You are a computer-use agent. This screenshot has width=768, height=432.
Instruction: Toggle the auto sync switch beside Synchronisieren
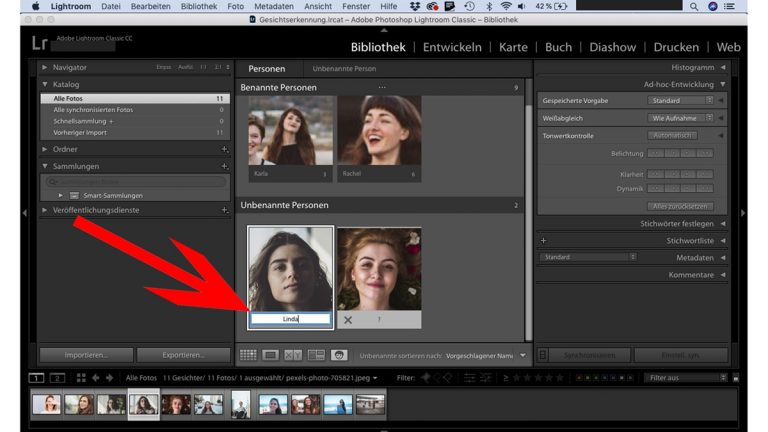pyautogui.click(x=543, y=355)
